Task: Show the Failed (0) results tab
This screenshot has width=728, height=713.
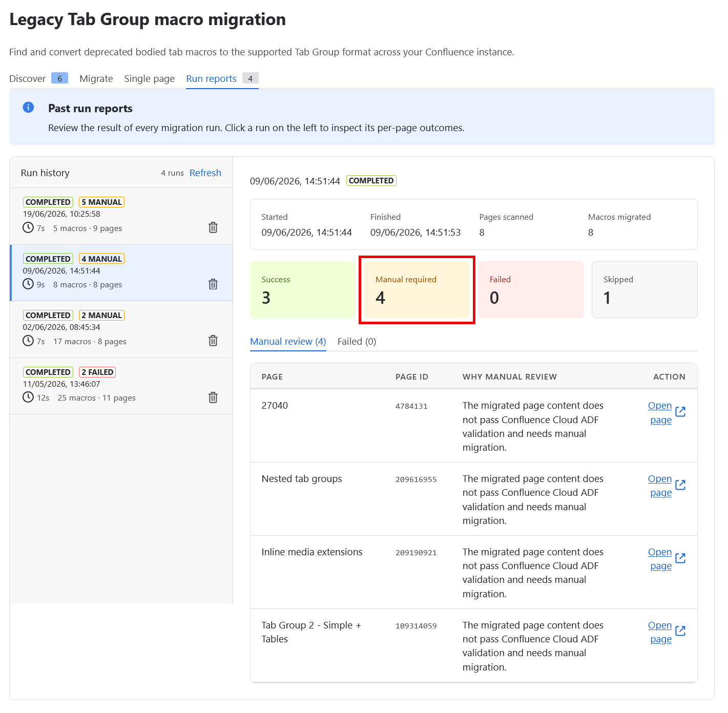Action: [357, 341]
